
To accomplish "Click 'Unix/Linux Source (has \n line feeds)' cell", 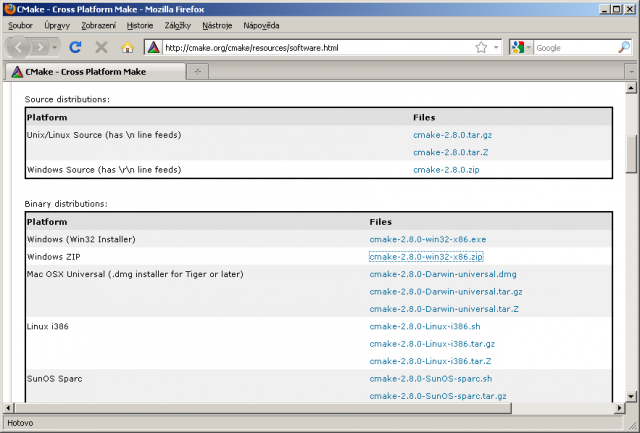I will click(104, 135).
